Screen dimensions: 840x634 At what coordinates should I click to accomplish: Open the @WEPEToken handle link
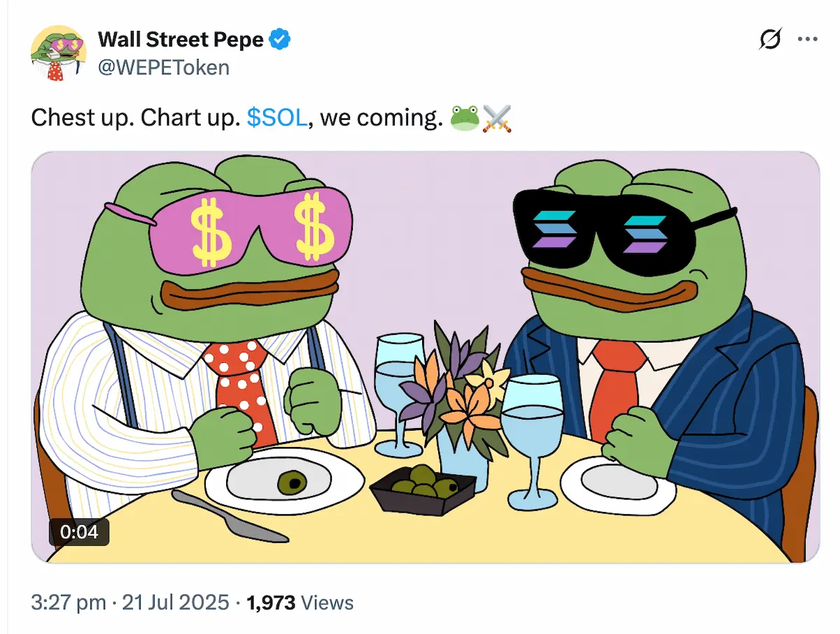(x=163, y=67)
